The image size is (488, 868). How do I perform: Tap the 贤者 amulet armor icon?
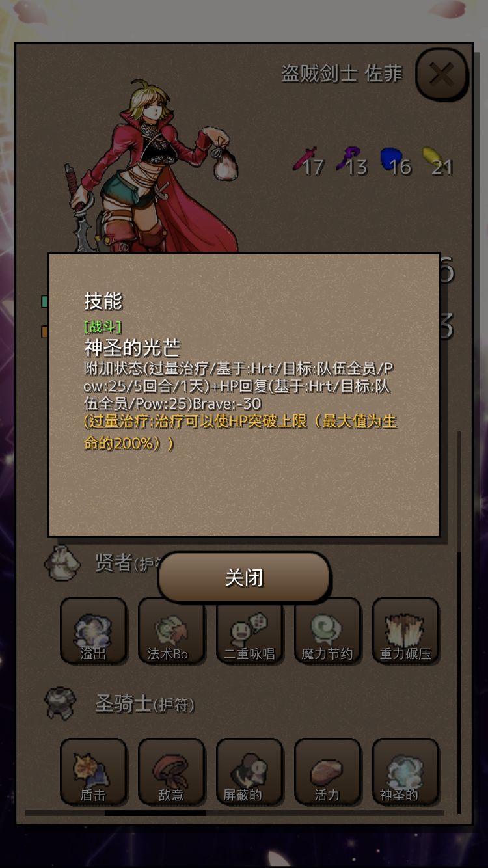(x=62, y=563)
